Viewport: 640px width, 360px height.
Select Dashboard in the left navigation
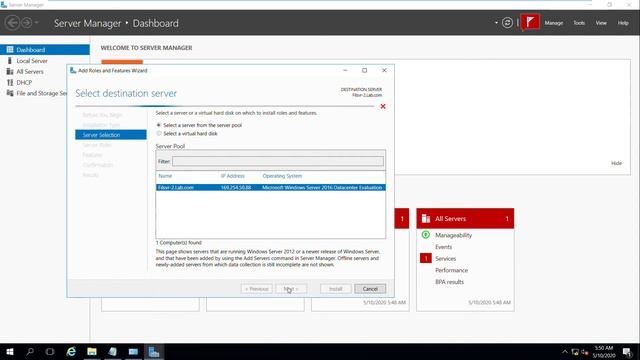coord(45,50)
